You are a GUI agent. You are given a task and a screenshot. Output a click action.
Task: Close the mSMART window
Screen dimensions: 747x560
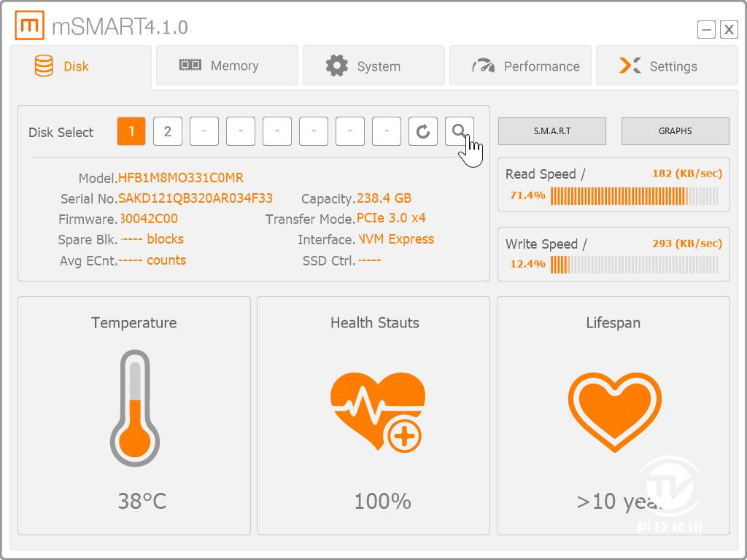[x=729, y=29]
